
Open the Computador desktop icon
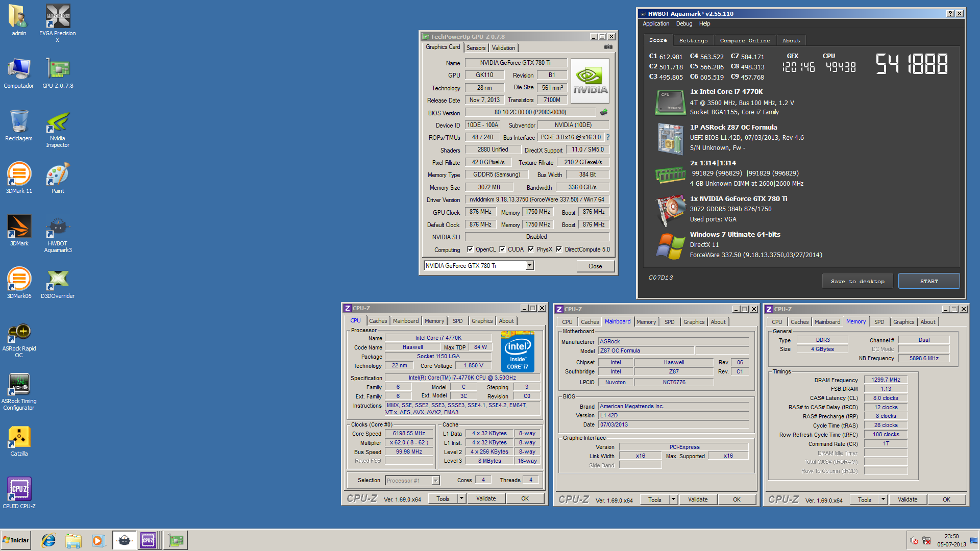click(19, 73)
